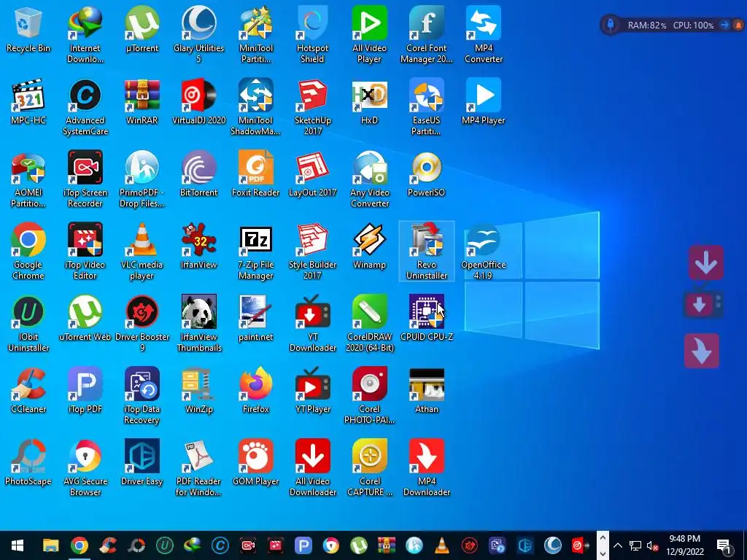Image resolution: width=747 pixels, height=560 pixels.
Task: Click the orange bell in performance widget
Action: coord(740,25)
